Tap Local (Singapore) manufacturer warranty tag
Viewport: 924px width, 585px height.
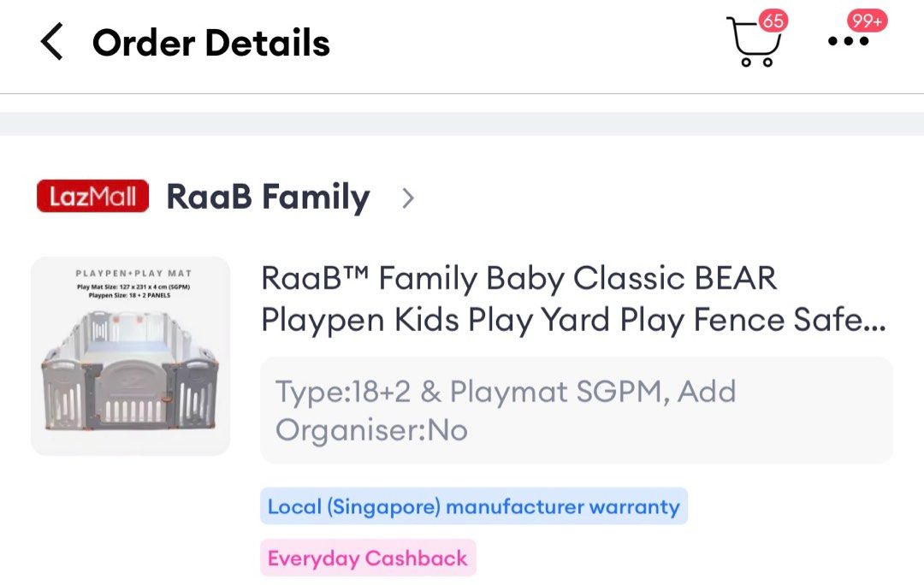tap(474, 506)
